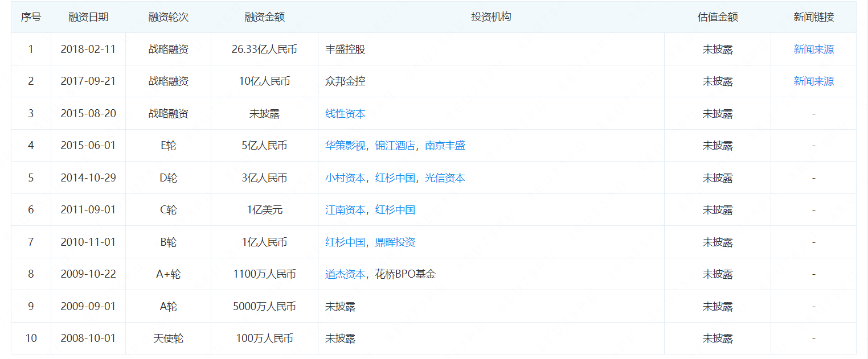Click 未披露 investor in the A轮 row
The width and height of the screenshot is (868, 359).
point(340,307)
